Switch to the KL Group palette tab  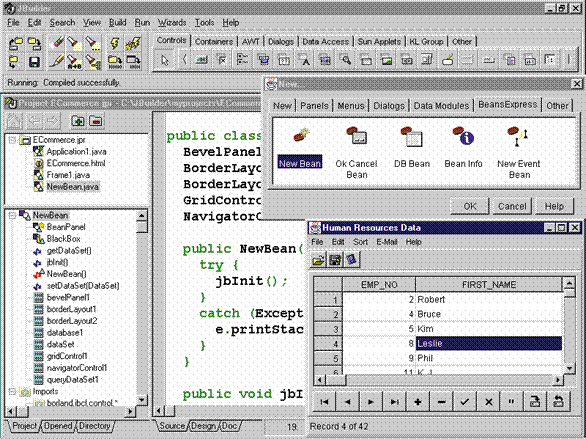point(426,41)
